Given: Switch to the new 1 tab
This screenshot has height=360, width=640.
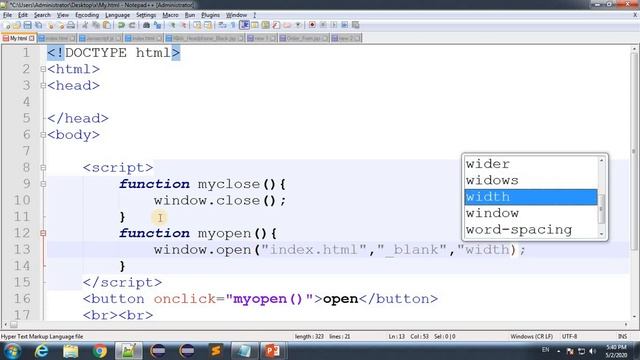Looking at the screenshot, I should click(x=261, y=38).
